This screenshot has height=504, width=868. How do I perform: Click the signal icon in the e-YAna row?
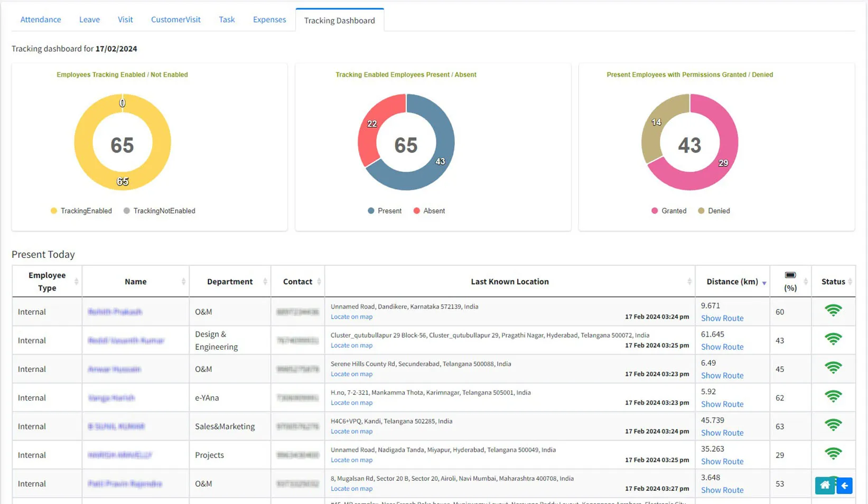pos(834,396)
